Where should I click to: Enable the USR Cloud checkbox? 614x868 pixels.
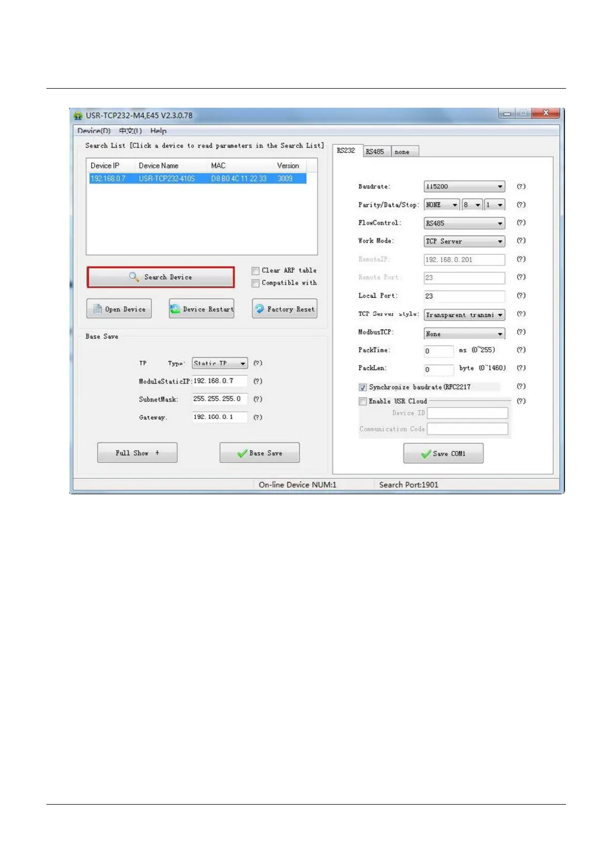coord(363,401)
